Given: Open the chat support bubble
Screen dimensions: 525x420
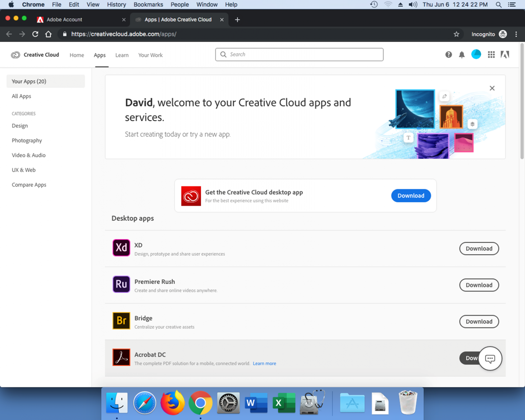Looking at the screenshot, I should 490,358.
